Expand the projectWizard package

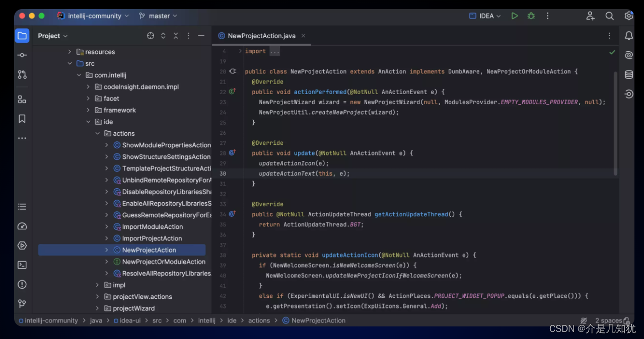pyautogui.click(x=97, y=308)
